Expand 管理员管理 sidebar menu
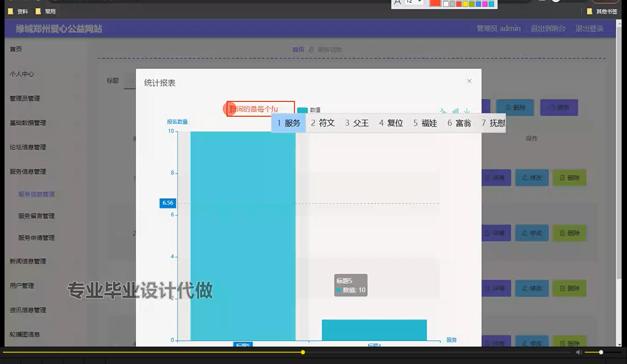This screenshot has width=627, height=364. click(x=25, y=98)
